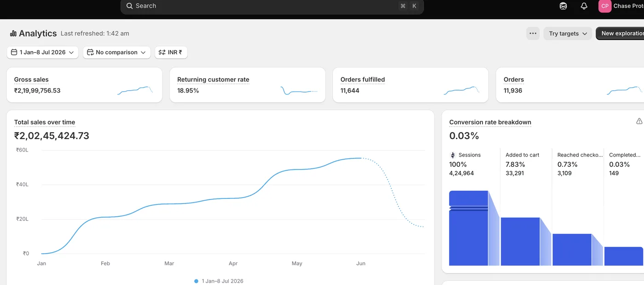Image resolution: width=644 pixels, height=285 pixels.
Task: Expand the No comparison dropdown
Action: [x=117, y=52]
